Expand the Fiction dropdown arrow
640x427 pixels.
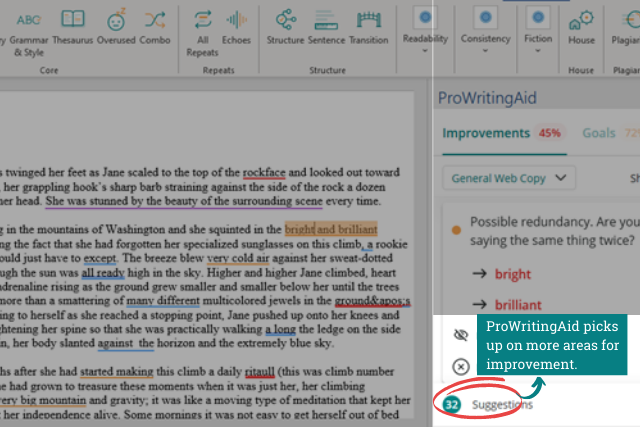pyautogui.click(x=538, y=51)
